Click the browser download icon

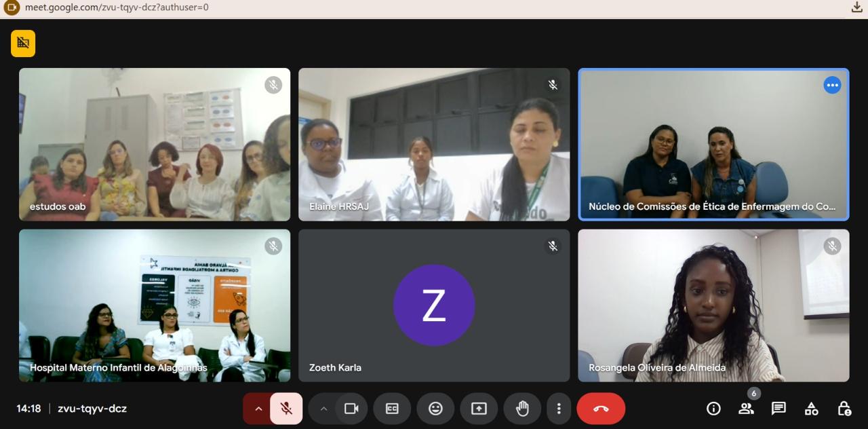(x=856, y=7)
